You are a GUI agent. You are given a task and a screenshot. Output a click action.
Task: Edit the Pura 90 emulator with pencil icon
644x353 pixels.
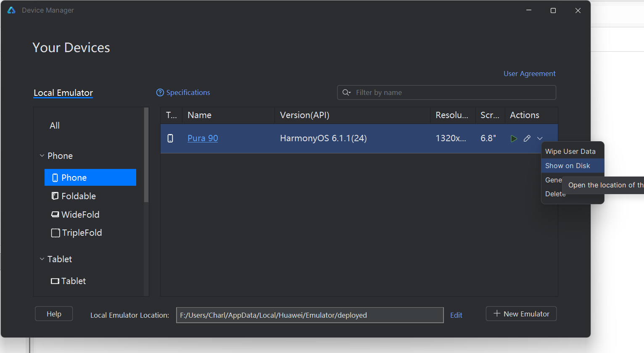pyautogui.click(x=527, y=139)
